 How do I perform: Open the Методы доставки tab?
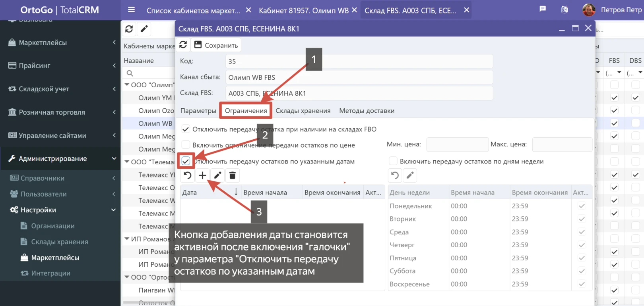tap(367, 111)
